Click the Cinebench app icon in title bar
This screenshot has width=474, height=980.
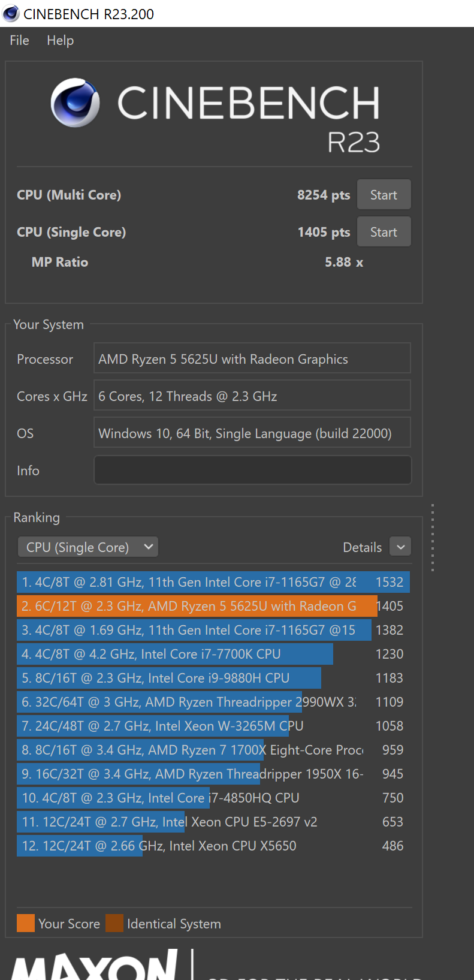click(x=11, y=13)
